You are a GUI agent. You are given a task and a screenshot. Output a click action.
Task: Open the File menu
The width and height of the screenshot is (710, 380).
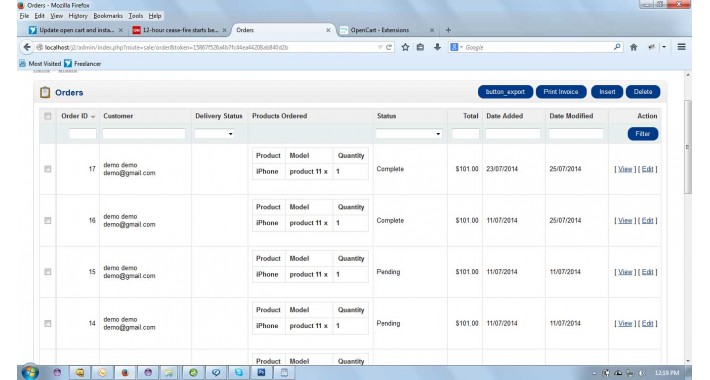(x=24, y=16)
